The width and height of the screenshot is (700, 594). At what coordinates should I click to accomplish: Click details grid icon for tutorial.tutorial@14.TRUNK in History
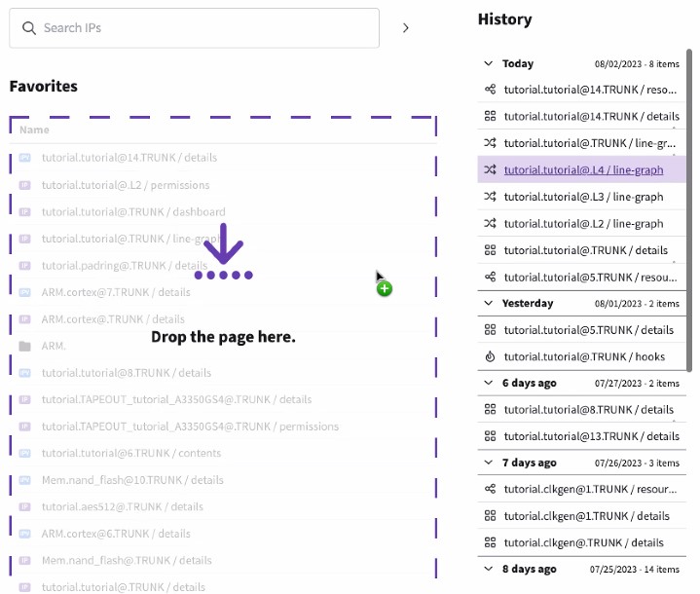pyautogui.click(x=491, y=116)
